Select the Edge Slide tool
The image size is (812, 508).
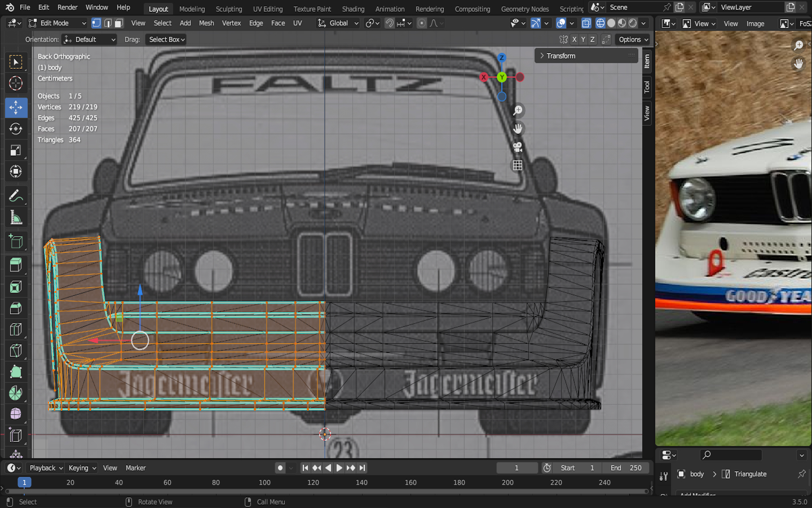pyautogui.click(x=16, y=436)
